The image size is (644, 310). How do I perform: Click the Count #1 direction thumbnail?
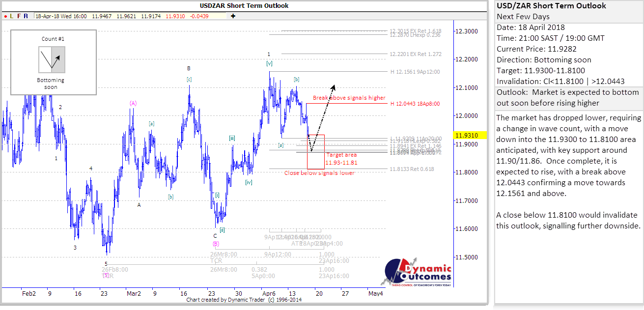[x=52, y=59]
